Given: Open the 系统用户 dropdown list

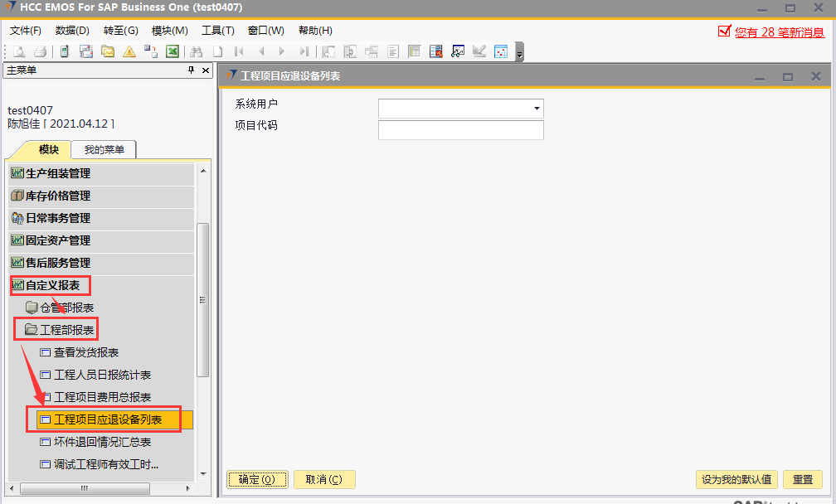Looking at the screenshot, I should (537, 109).
